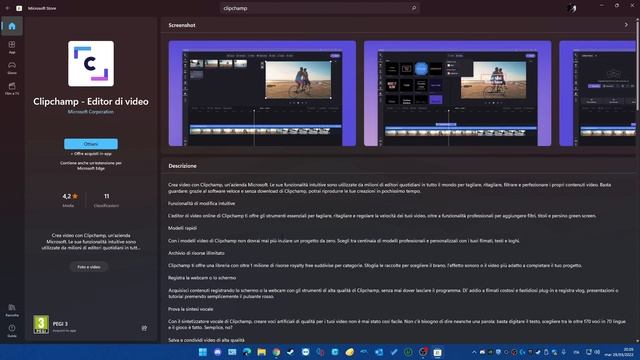Open the Giochi section in the sidebar

tap(12, 68)
